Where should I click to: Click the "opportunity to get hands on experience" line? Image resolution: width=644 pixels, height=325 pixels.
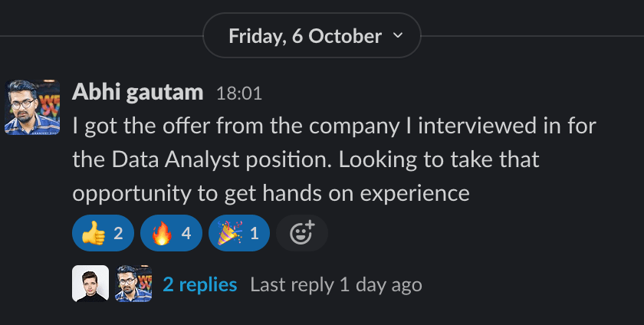(x=271, y=193)
